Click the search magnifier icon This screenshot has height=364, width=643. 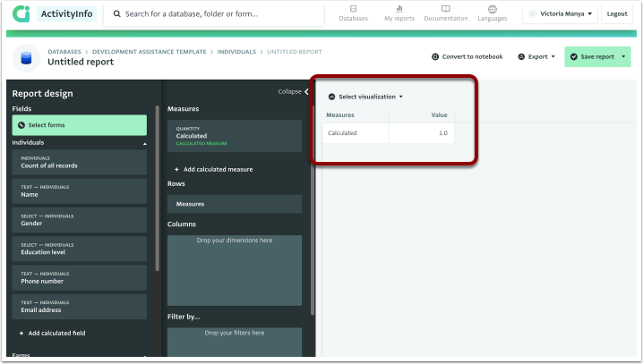coord(117,14)
